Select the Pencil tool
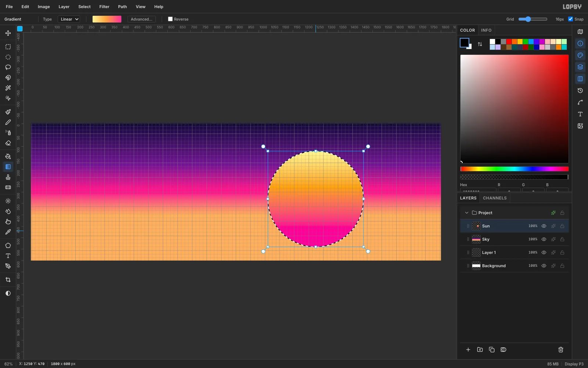588x368 pixels. tap(8, 122)
